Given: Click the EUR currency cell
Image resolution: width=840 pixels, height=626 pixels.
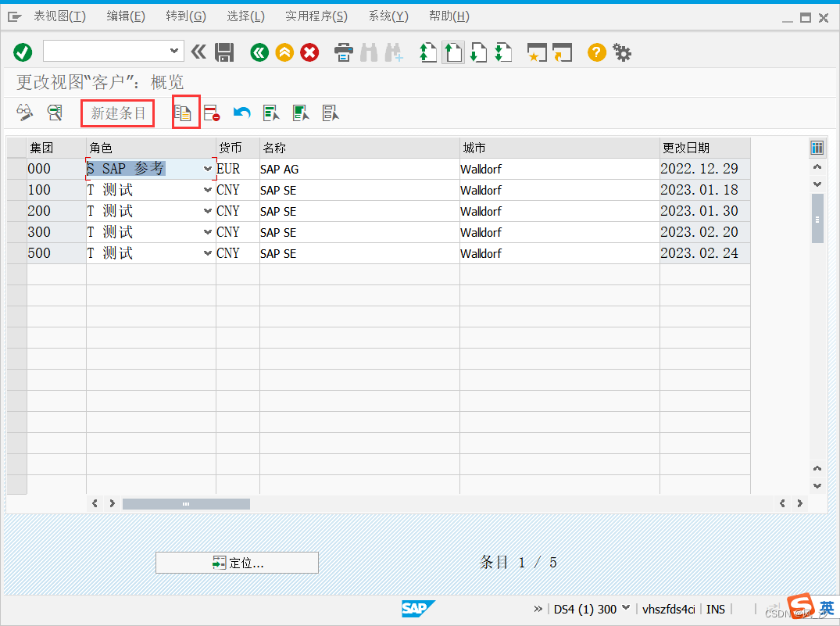Looking at the screenshot, I should click(238, 169).
